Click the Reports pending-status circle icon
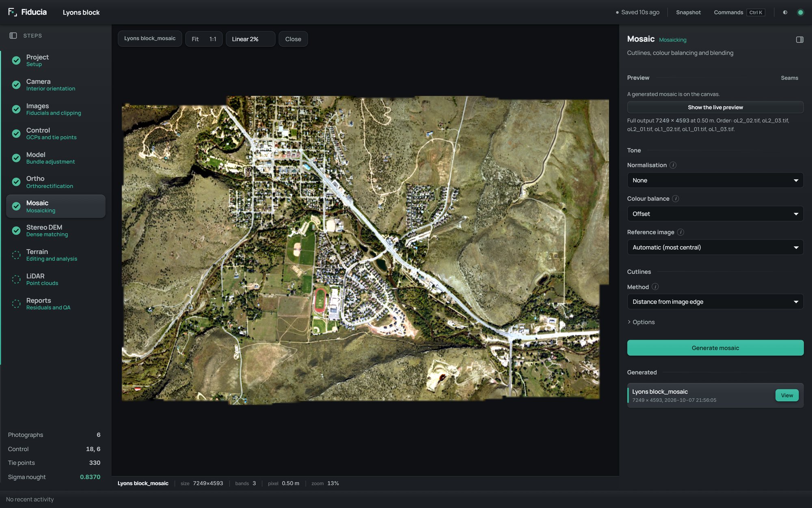Viewport: 812px width, 508px height. coord(16,304)
